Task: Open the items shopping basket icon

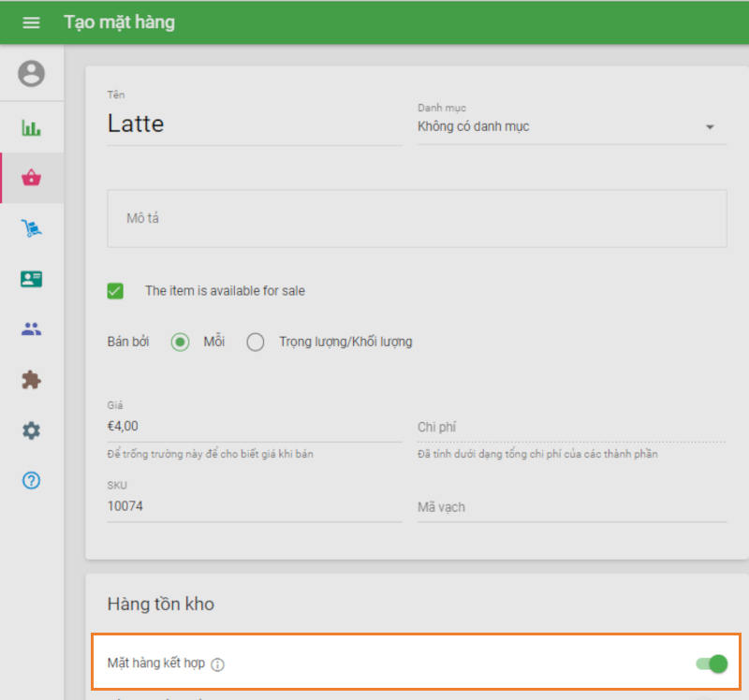Action: 31,178
